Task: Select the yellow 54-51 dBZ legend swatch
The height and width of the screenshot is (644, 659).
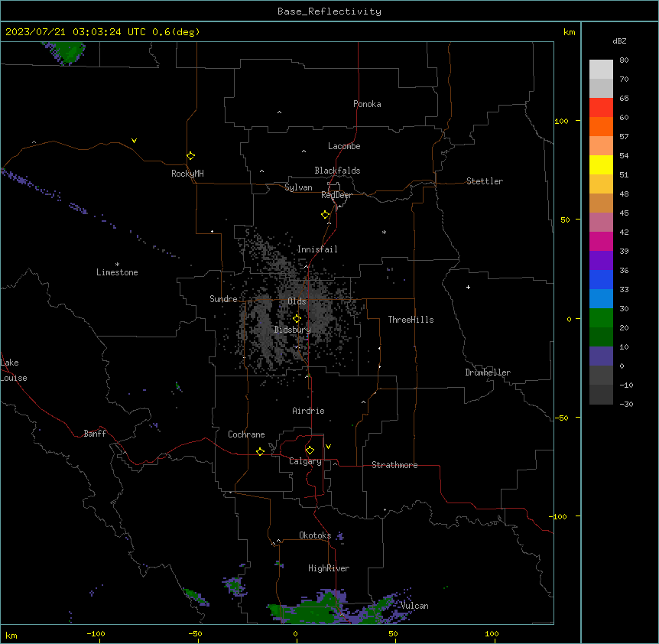Action: (601, 164)
